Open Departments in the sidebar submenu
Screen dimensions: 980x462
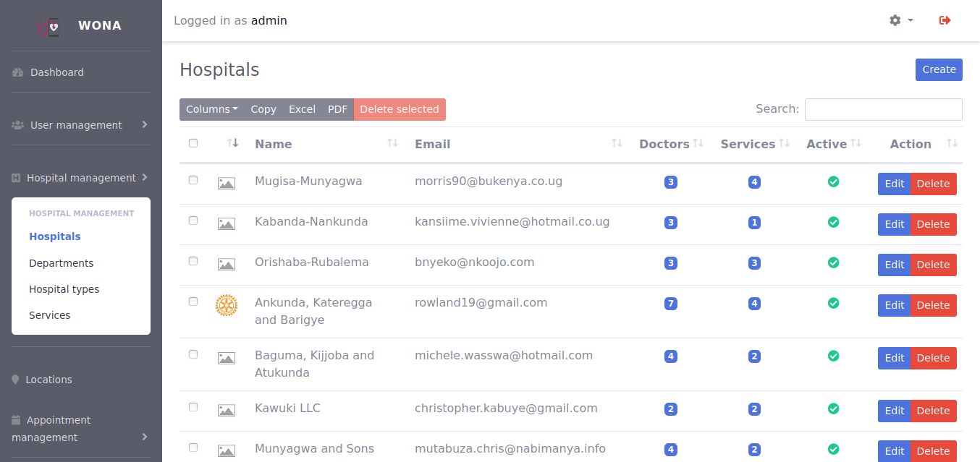coord(61,263)
